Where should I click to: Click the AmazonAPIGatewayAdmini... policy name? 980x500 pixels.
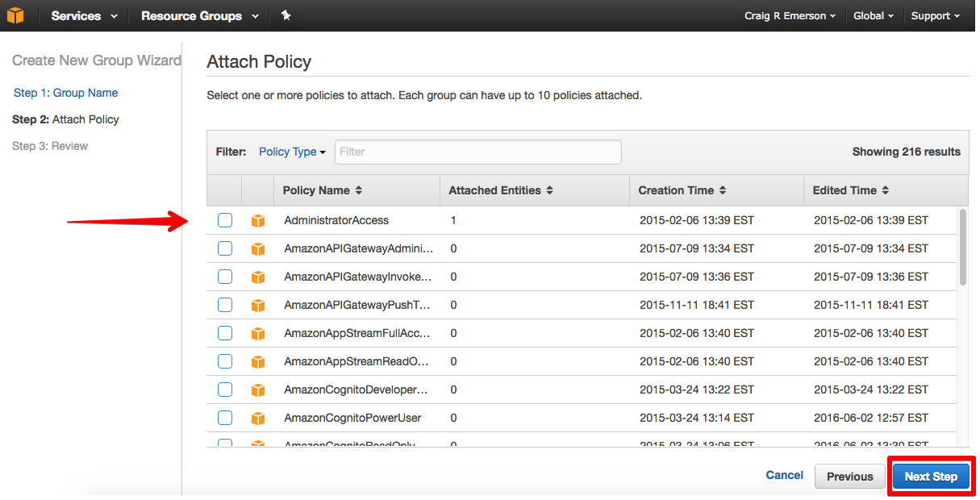358,248
